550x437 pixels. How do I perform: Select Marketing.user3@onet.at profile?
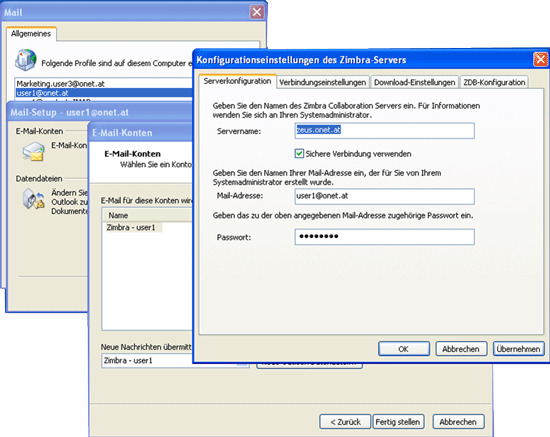point(103,83)
